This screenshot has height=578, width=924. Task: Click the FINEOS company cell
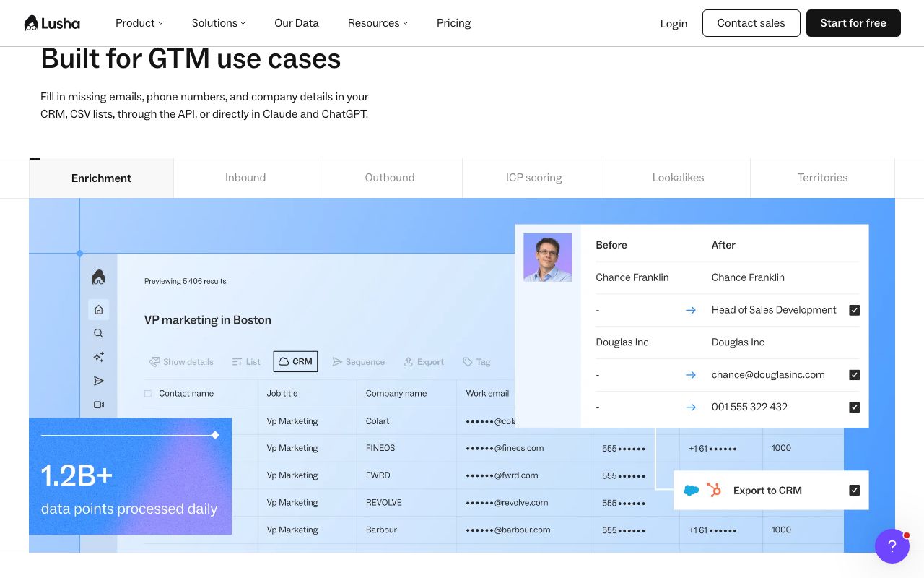click(380, 448)
